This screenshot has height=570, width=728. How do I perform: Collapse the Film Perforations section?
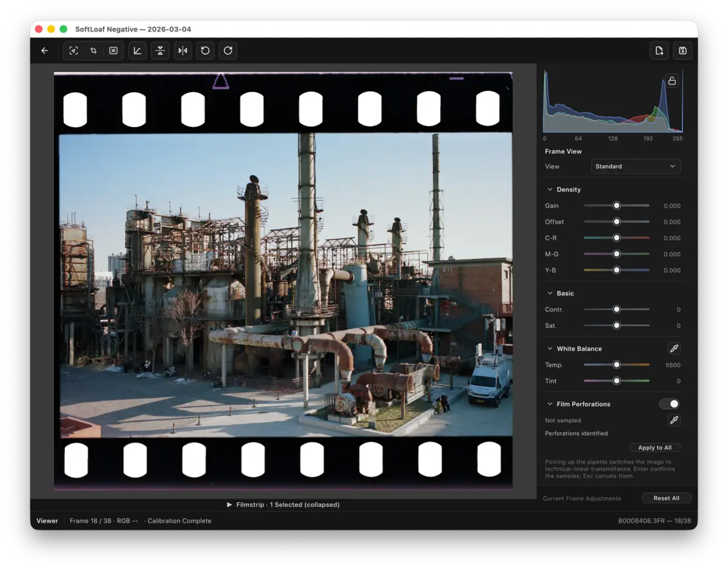point(550,404)
